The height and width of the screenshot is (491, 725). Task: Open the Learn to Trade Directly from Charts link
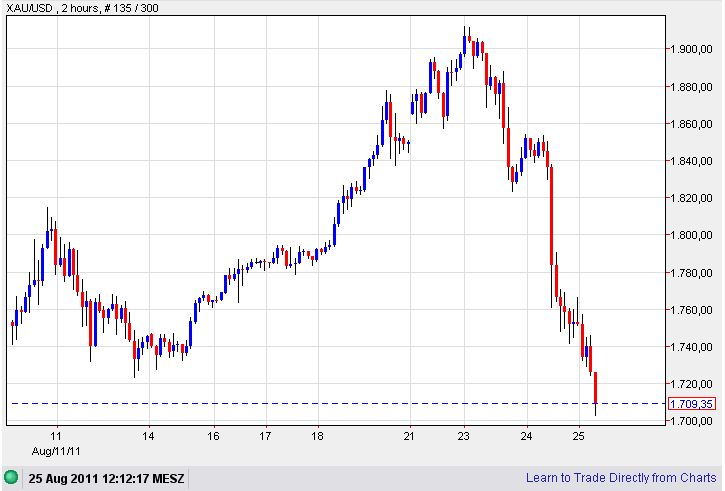coord(621,478)
